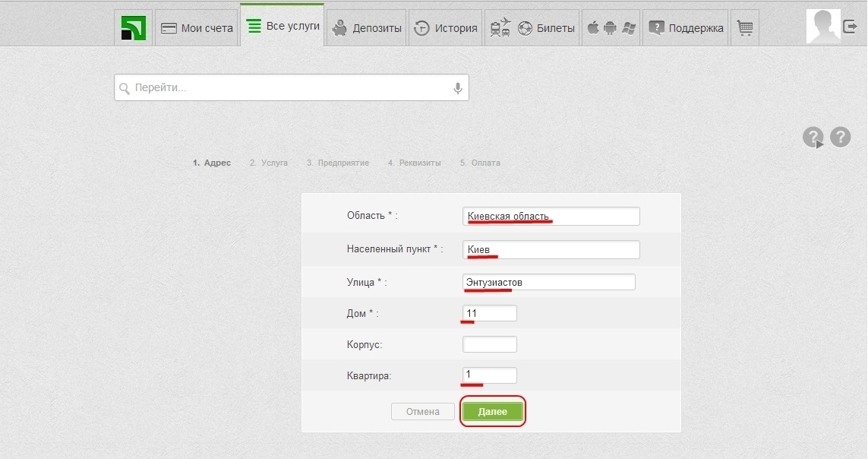Click the Android app icon

[x=610, y=27]
